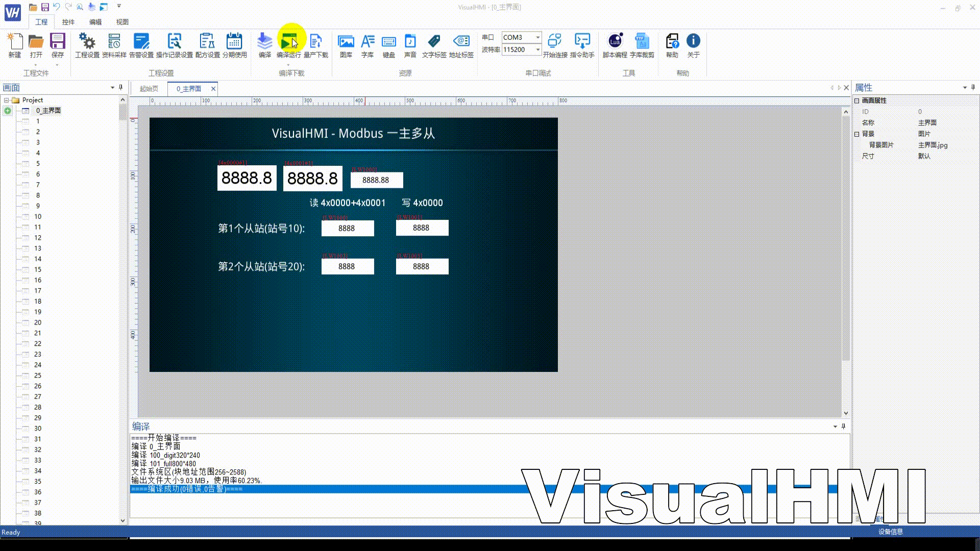Open the 键盘 keyboard resource
The height and width of the screenshot is (551, 980).
[x=389, y=45]
